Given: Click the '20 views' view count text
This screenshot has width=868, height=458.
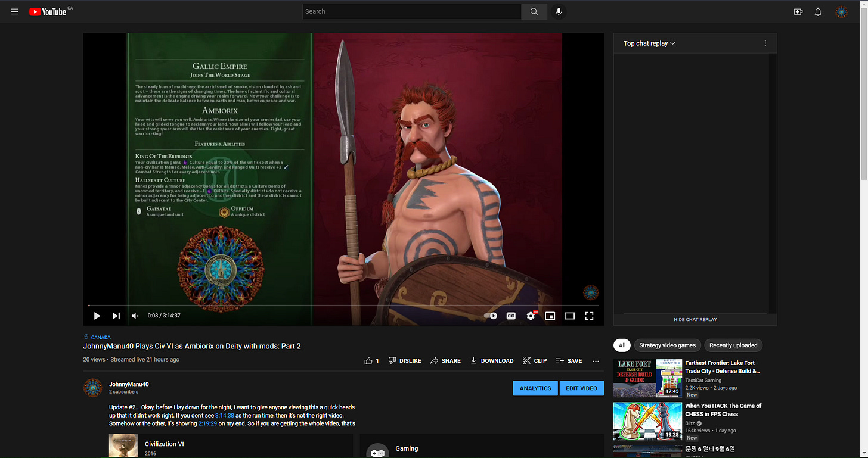Looking at the screenshot, I should tap(94, 360).
